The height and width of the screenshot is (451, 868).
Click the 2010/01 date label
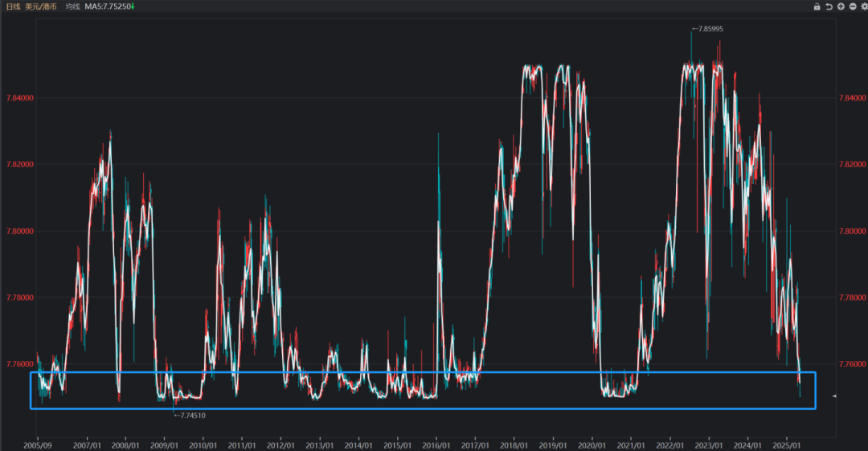pos(203,445)
